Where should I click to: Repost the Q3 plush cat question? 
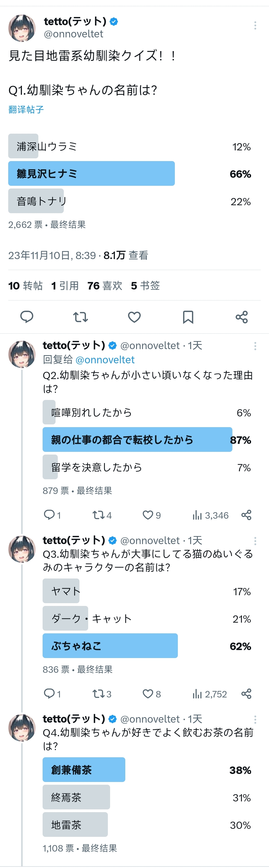pyautogui.click(x=99, y=694)
